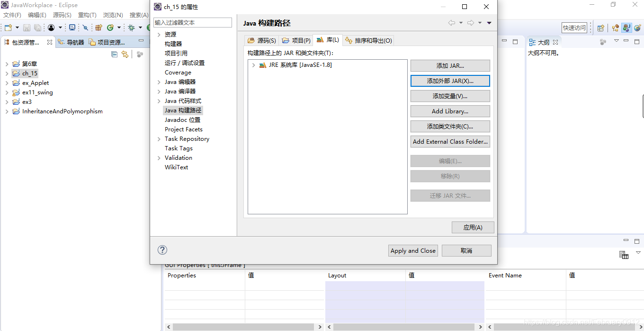Open the 重构(T) menu
Viewport: 644px width, 331px height.
[87, 15]
